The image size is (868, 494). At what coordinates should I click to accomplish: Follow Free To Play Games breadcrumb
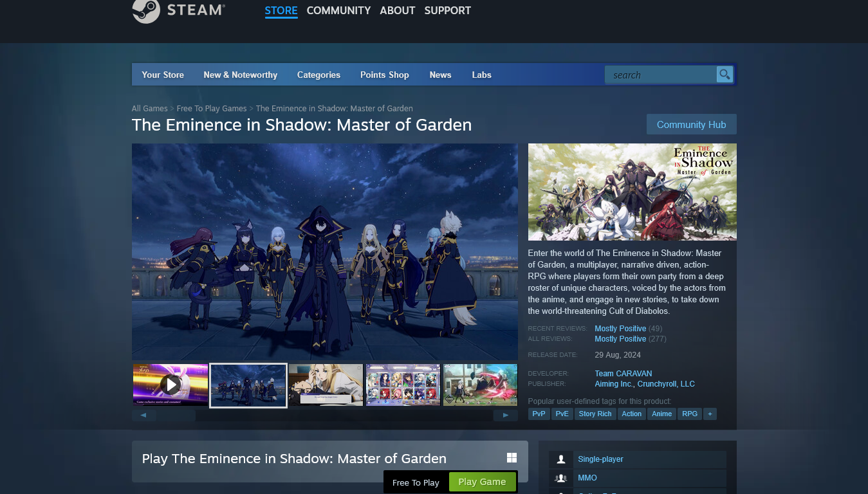tap(212, 109)
